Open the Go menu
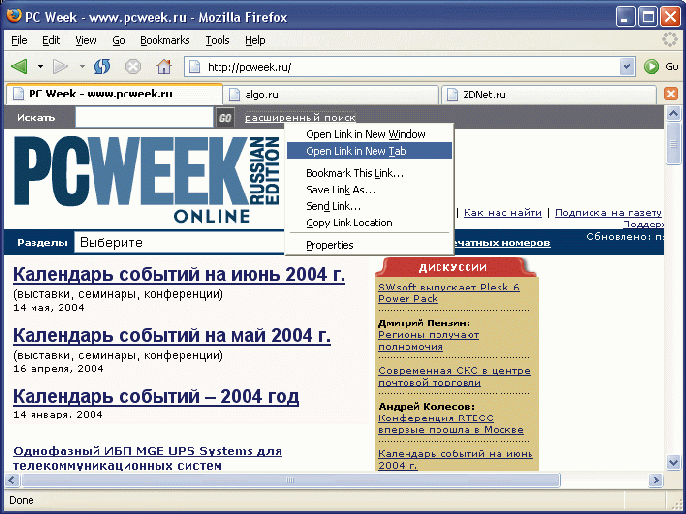This screenshot has height=514, width=686. (119, 40)
